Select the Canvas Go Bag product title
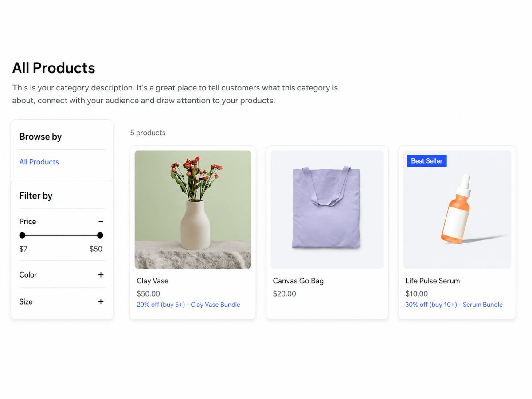The width and height of the screenshot is (532, 399). [298, 281]
